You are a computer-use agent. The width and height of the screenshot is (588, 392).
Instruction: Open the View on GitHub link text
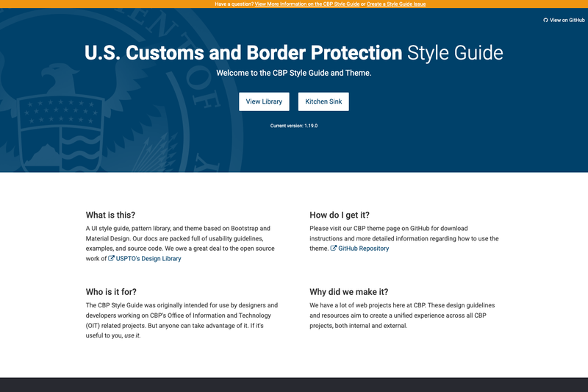tap(567, 21)
